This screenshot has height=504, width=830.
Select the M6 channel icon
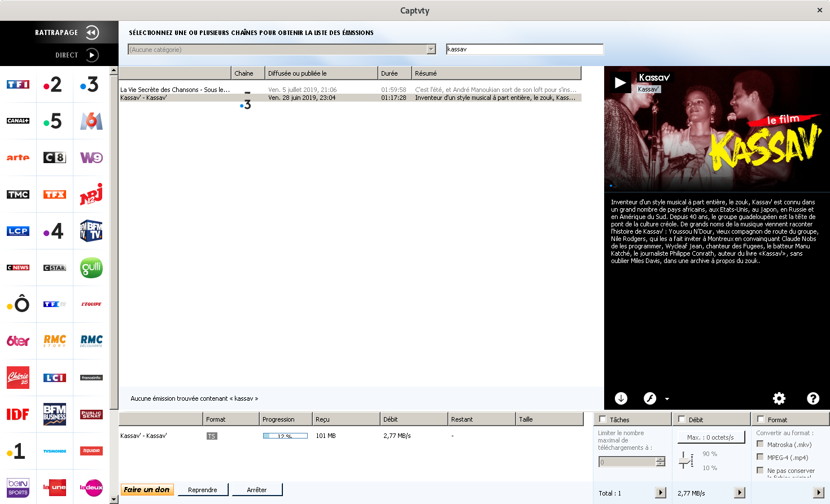click(x=91, y=121)
